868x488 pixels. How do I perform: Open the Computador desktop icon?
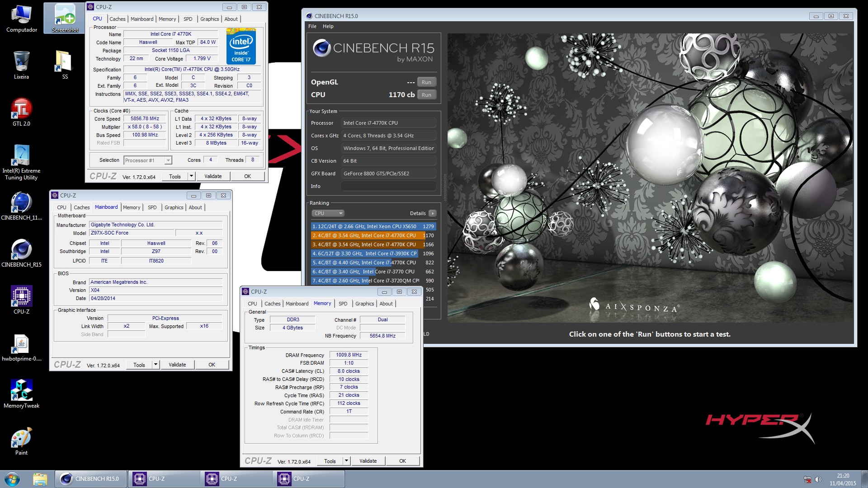pos(22,19)
